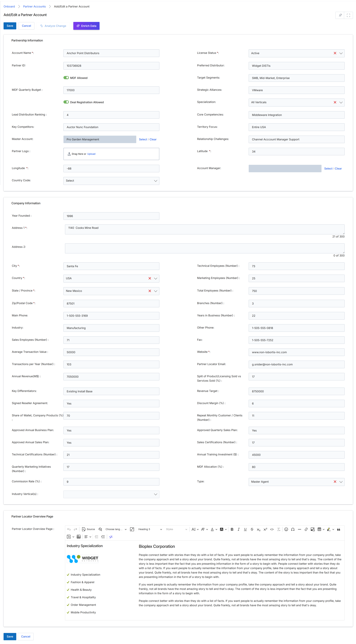Go to Partner Accounts breadcrumb
This screenshot has width=356, height=644.
click(34, 7)
